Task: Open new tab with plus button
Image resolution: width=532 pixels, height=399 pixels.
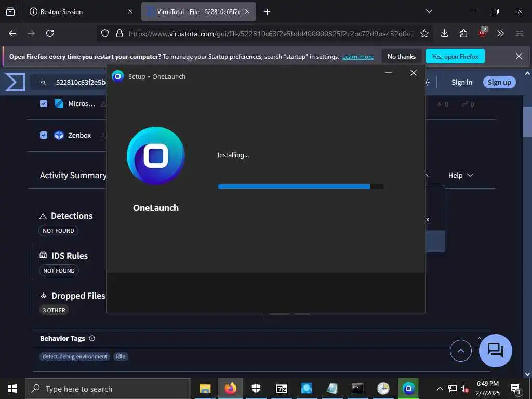Action: click(268, 12)
